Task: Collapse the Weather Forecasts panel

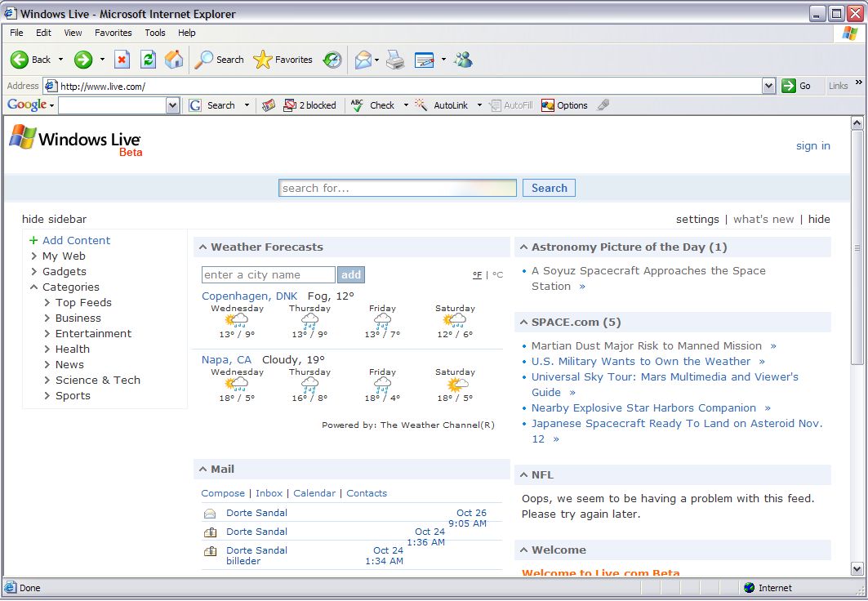Action: (201, 247)
